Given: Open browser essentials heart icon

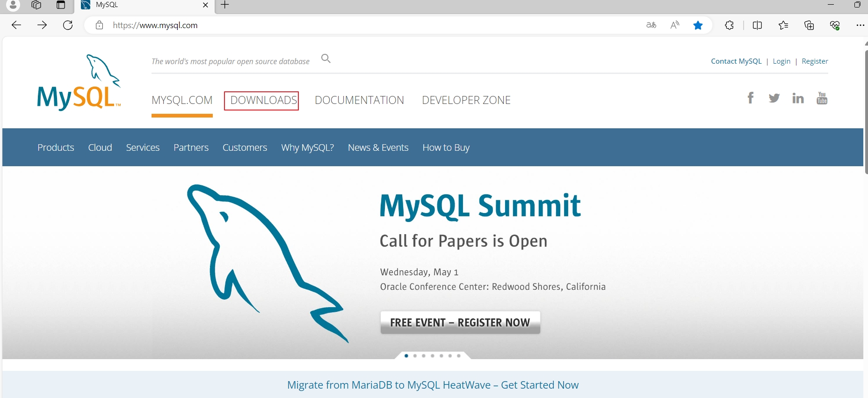Looking at the screenshot, I should (x=835, y=25).
